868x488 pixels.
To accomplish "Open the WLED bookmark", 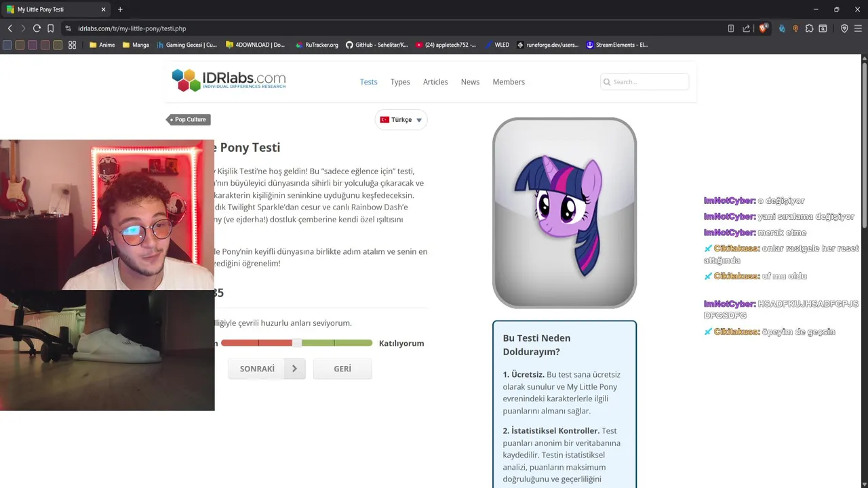I will tap(496, 45).
